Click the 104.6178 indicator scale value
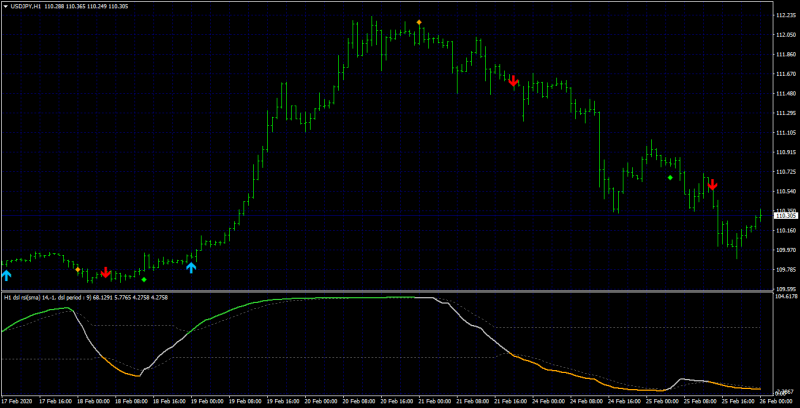800x408 pixels. (786, 296)
